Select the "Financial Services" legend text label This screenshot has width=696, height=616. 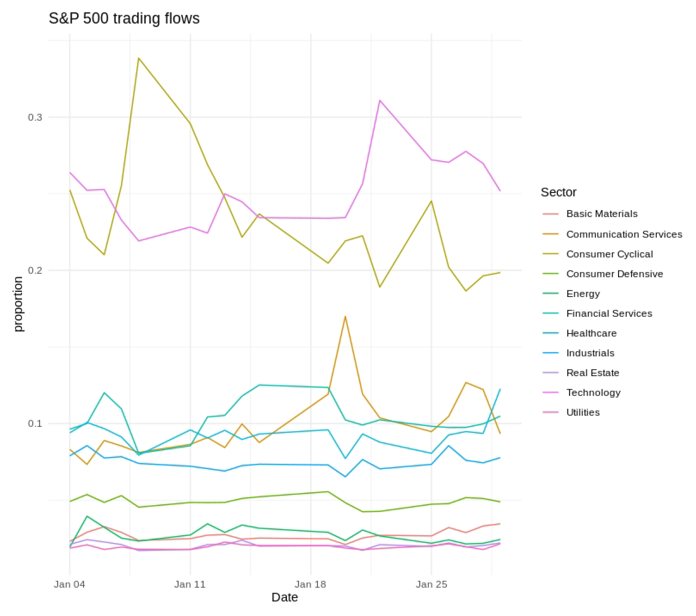[x=609, y=313]
